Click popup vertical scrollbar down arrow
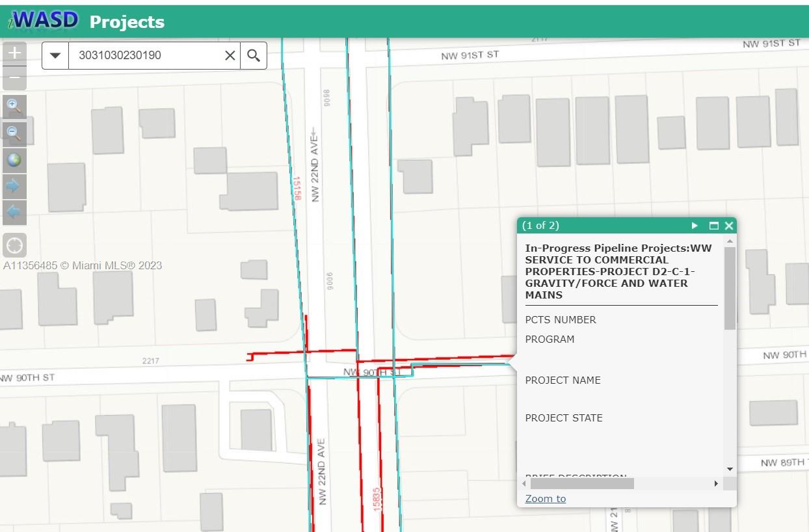Image resolution: width=809 pixels, height=532 pixels. [730, 470]
